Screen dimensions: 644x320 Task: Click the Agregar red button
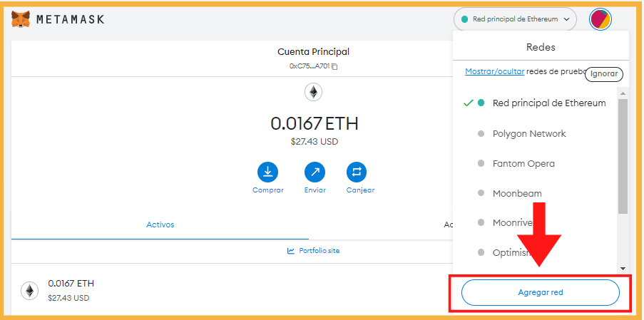541,292
